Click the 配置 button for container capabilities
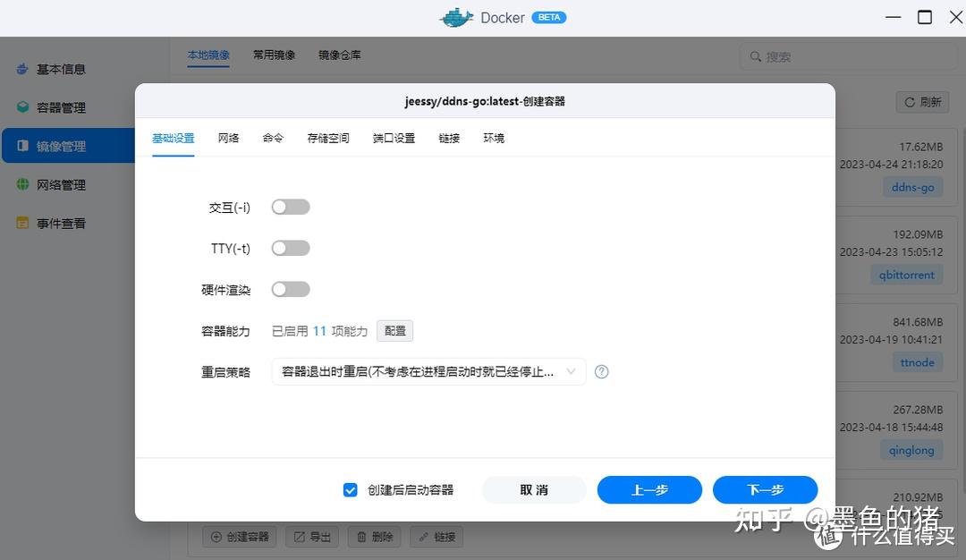966x560 pixels. point(394,330)
